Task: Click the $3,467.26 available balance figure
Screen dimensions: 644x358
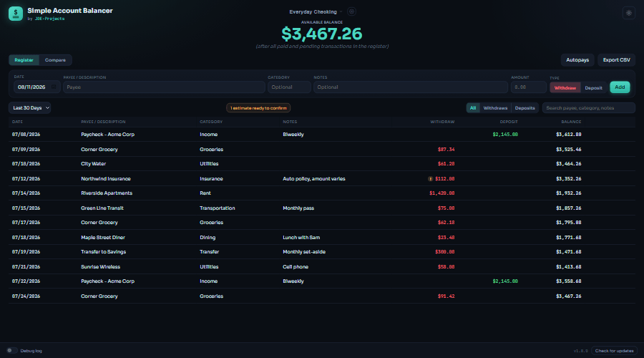Action: click(x=321, y=34)
